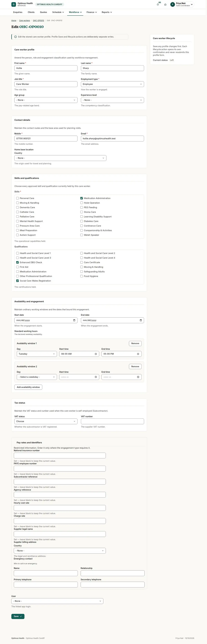Focus the National Insurance number field

pos(60,456)
